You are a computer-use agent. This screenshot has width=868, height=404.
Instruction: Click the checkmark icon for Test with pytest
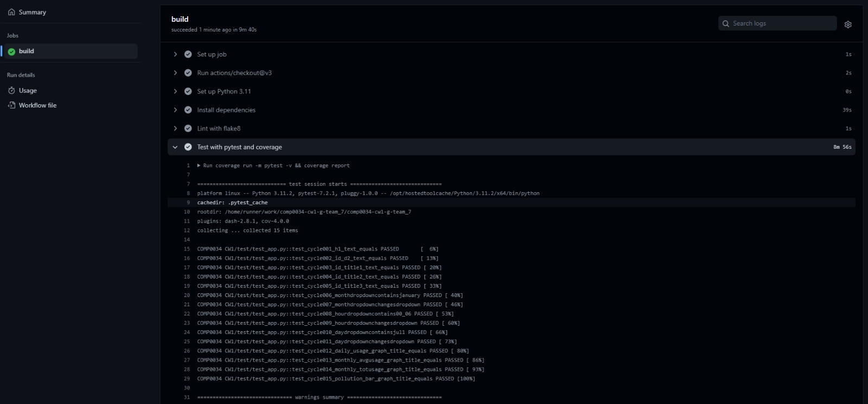coord(188,147)
